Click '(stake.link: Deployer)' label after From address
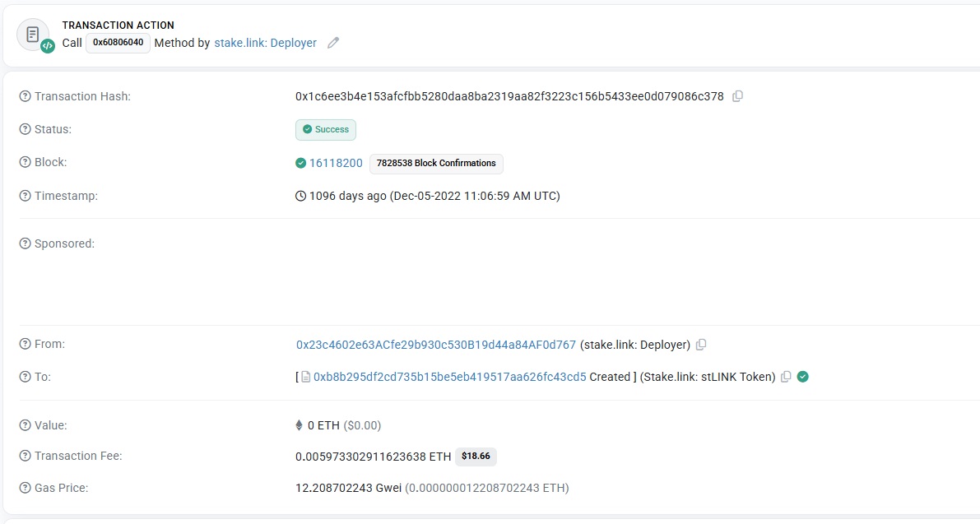 pyautogui.click(x=635, y=345)
